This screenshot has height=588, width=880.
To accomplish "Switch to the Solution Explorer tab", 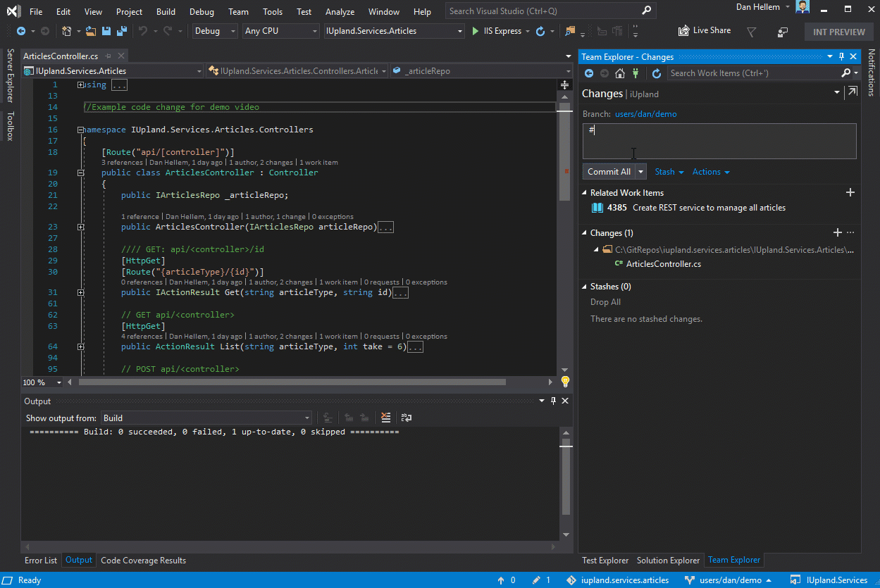I will (669, 561).
